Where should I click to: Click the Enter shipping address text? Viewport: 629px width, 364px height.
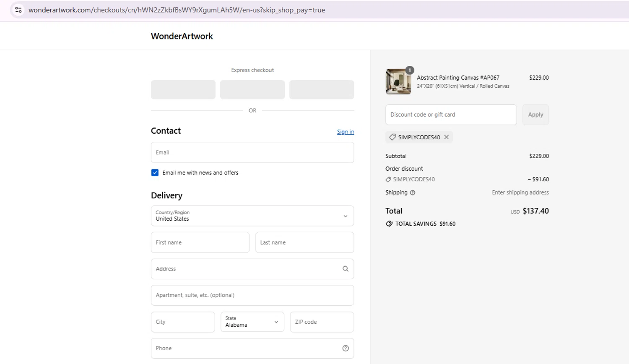coord(520,192)
